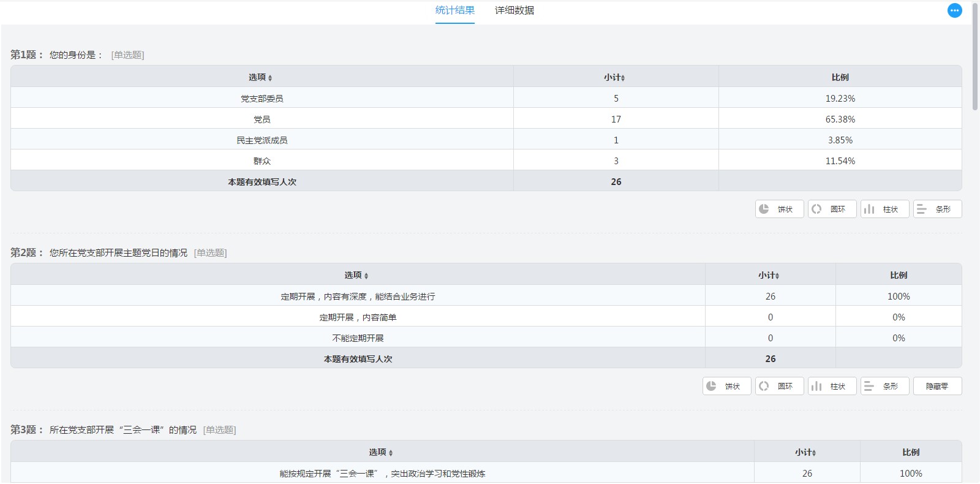Show question 1 as 圆环 donut chart
Screen dimensions: 980x484
(x=832, y=209)
